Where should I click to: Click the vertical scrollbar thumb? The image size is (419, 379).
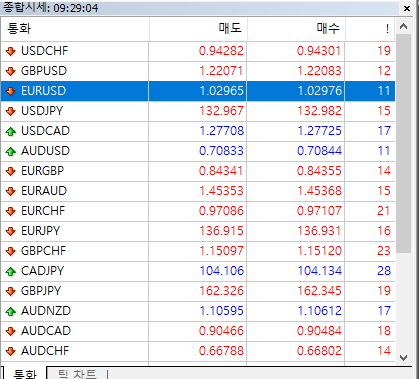[x=404, y=143]
